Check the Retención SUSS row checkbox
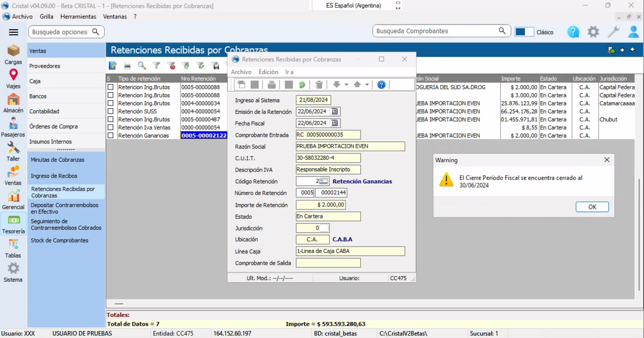 111,111
